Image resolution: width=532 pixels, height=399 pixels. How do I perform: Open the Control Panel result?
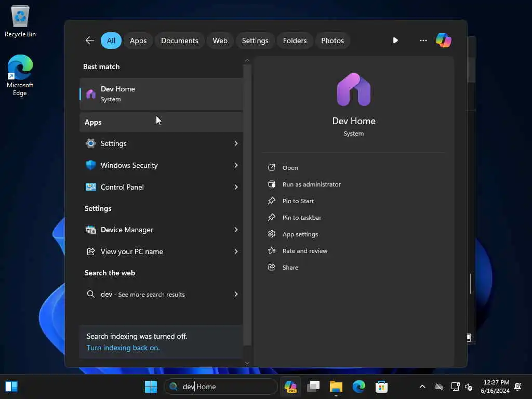coord(162,187)
